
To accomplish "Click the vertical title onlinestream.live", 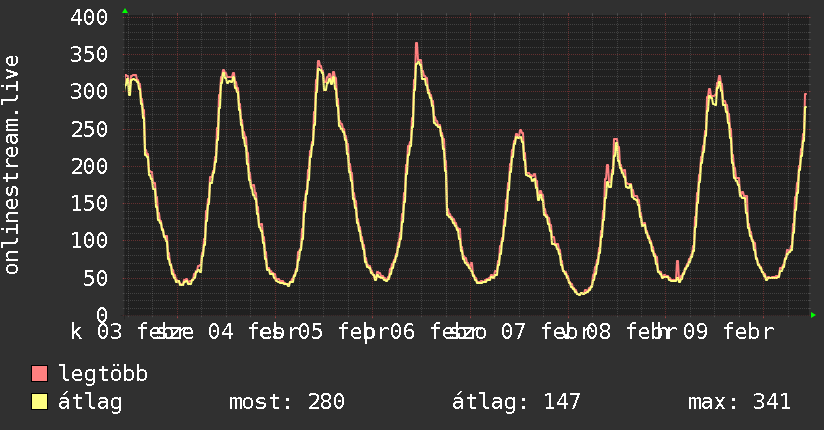I will (x=11, y=165).
